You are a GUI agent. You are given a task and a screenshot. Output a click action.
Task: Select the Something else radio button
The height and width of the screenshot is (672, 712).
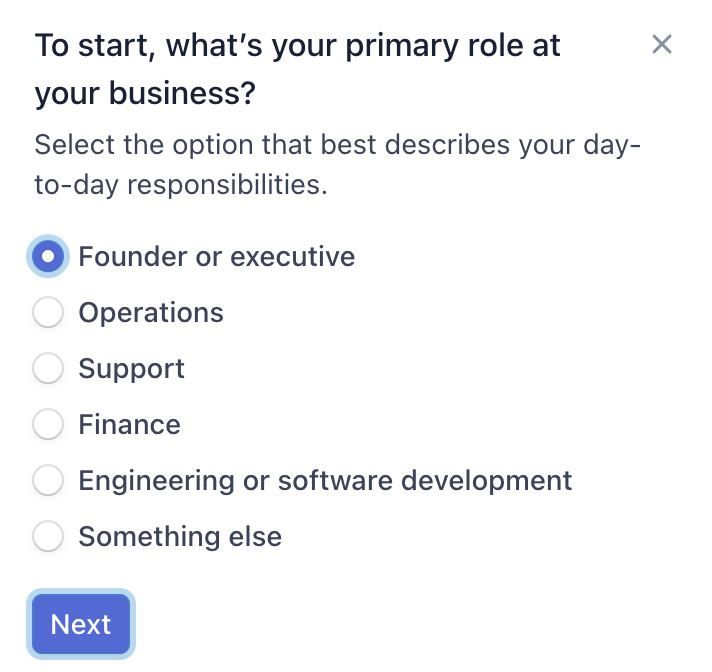tap(48, 536)
